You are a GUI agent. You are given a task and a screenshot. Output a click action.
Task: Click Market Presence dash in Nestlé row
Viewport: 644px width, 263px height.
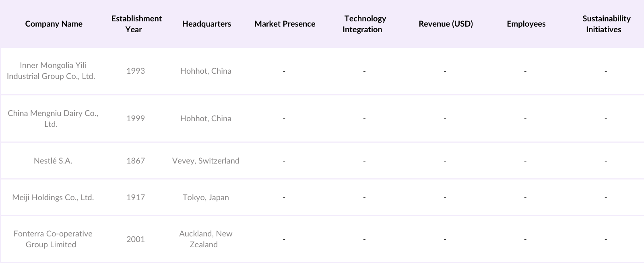coord(284,161)
